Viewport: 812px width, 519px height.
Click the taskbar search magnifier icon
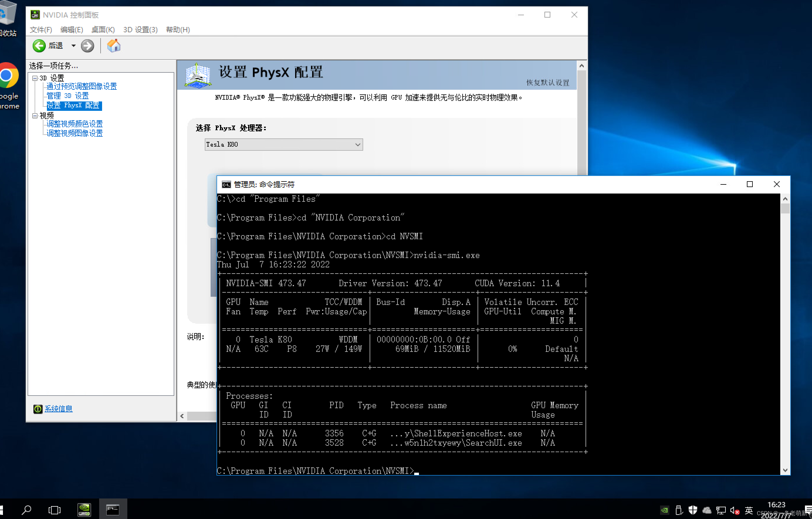click(x=26, y=510)
